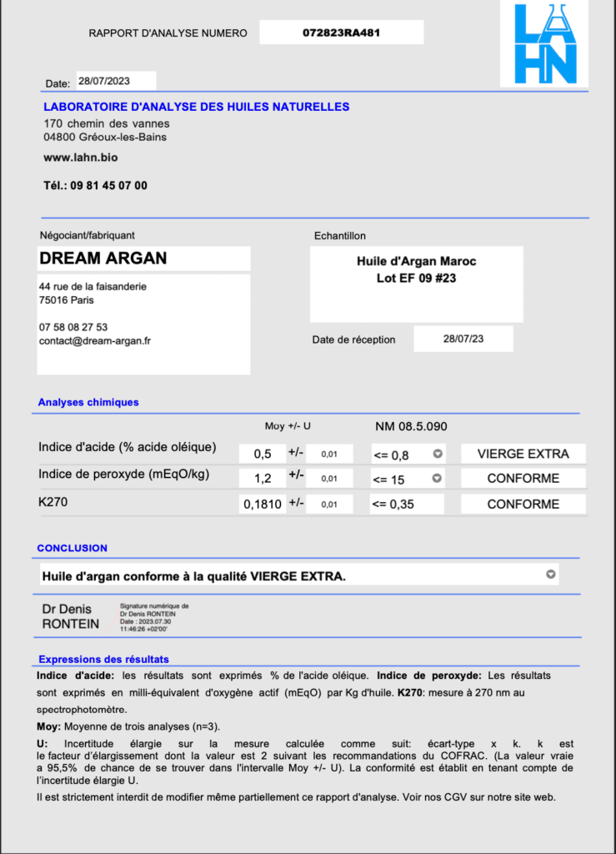Click the Analyses chimiques section heading
This screenshot has width=616, height=854.
[88, 402]
